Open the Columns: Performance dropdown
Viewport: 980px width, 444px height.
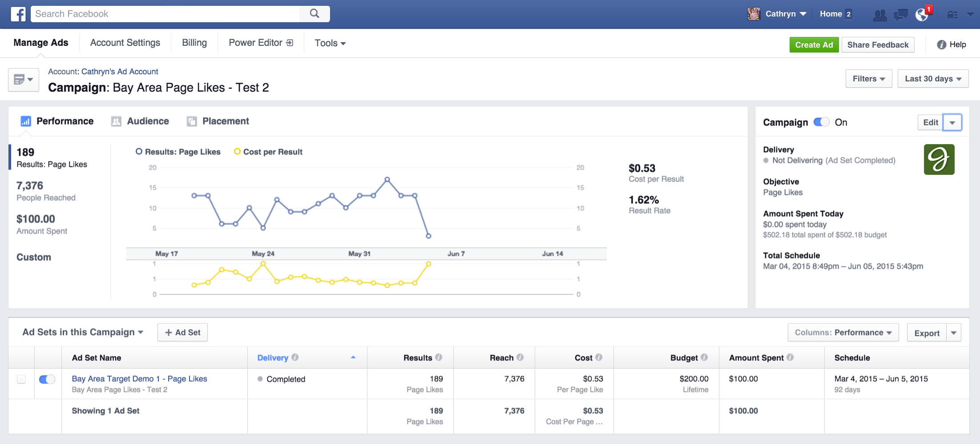843,333
